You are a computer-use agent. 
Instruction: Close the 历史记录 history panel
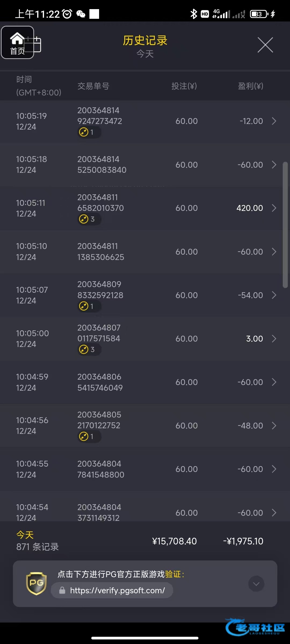point(265,45)
